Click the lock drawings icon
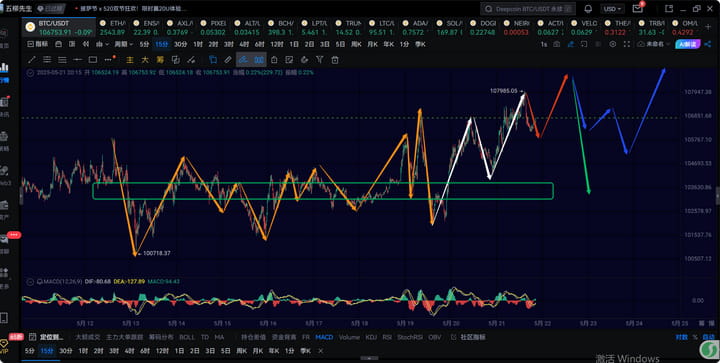The image size is (720, 363). 274,60
